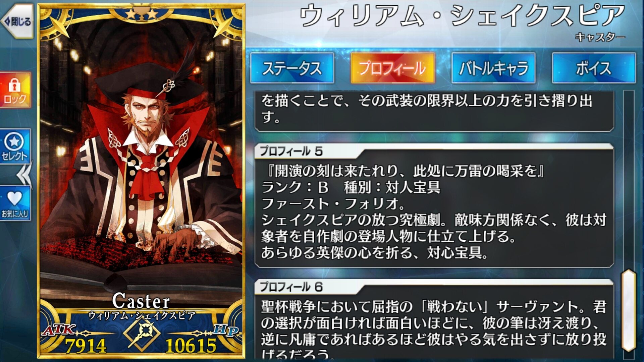Click the rarity stars atop the card
The image size is (644, 362).
(x=141, y=14)
